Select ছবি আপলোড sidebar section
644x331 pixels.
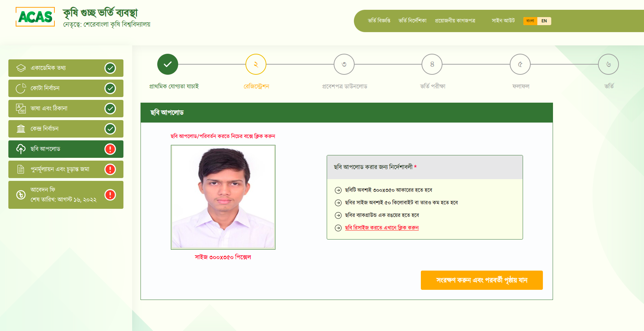pyautogui.click(x=66, y=149)
